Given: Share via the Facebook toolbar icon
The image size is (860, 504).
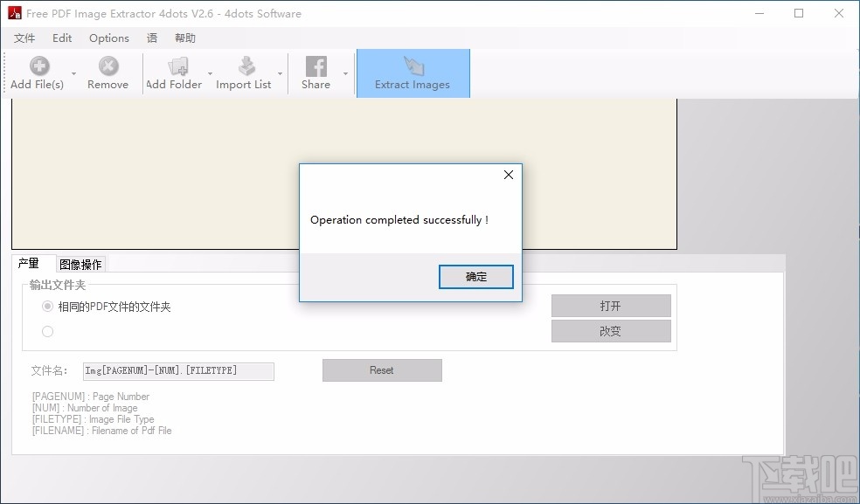Looking at the screenshot, I should point(315,66).
